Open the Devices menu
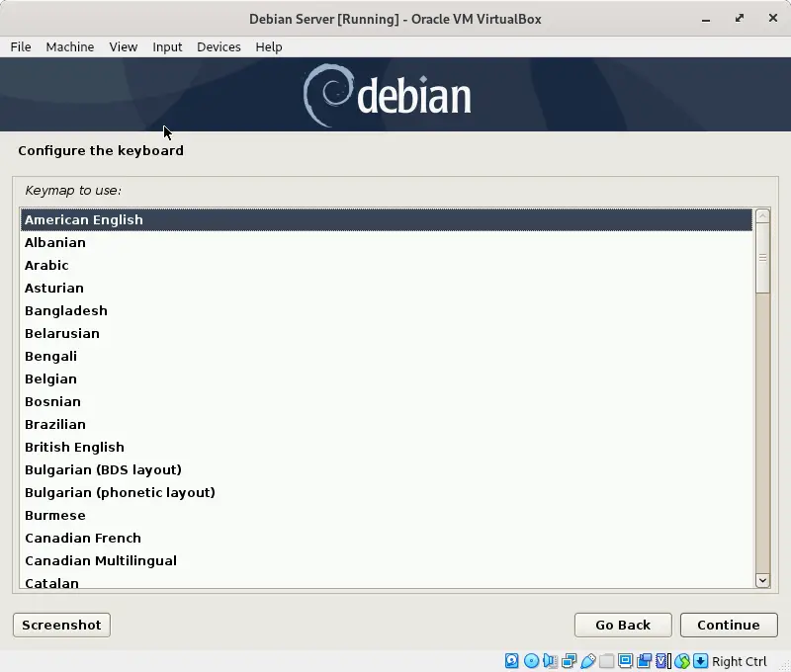 219,46
